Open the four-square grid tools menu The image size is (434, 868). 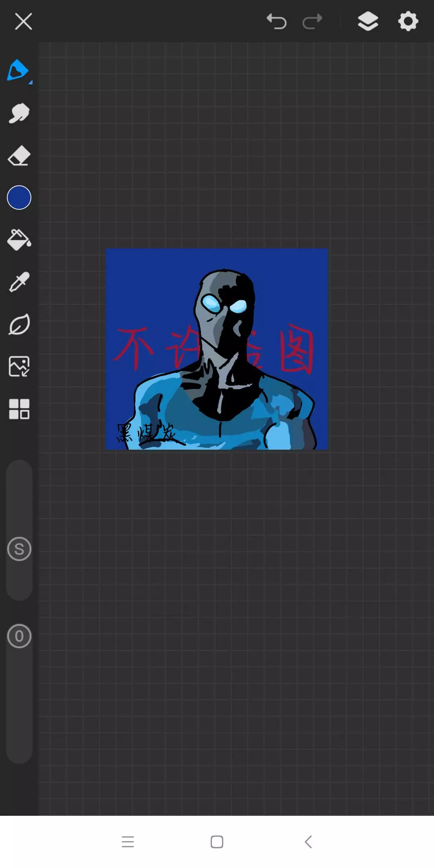(x=19, y=409)
